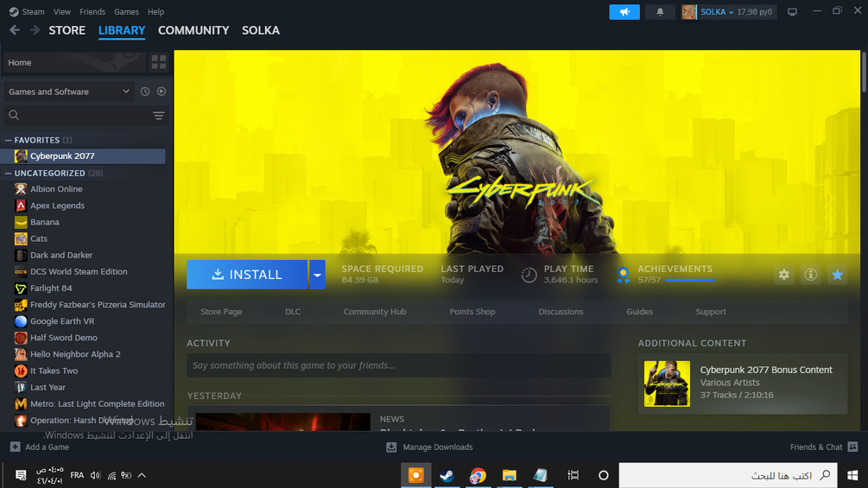Open the DLC link
868x488 pixels.
293,312
